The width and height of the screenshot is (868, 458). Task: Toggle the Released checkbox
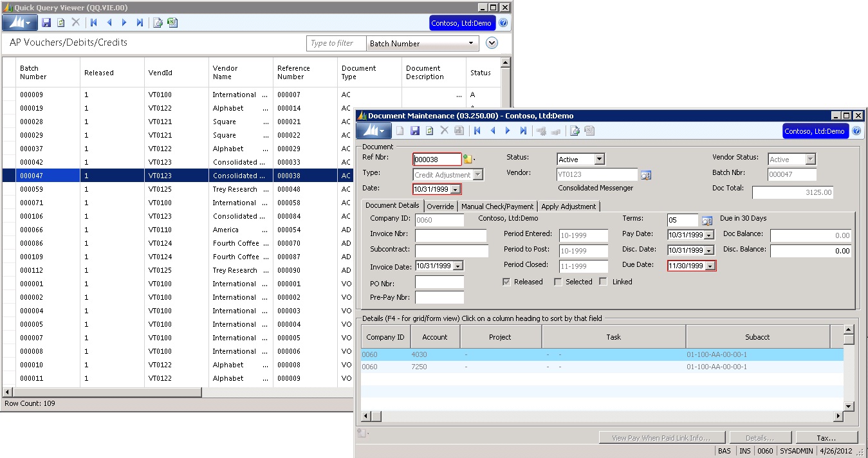[506, 282]
